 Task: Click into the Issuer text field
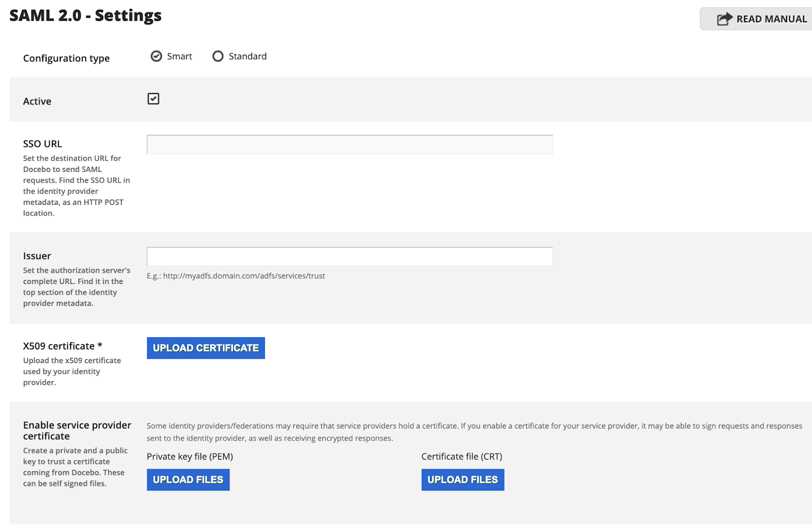349,257
